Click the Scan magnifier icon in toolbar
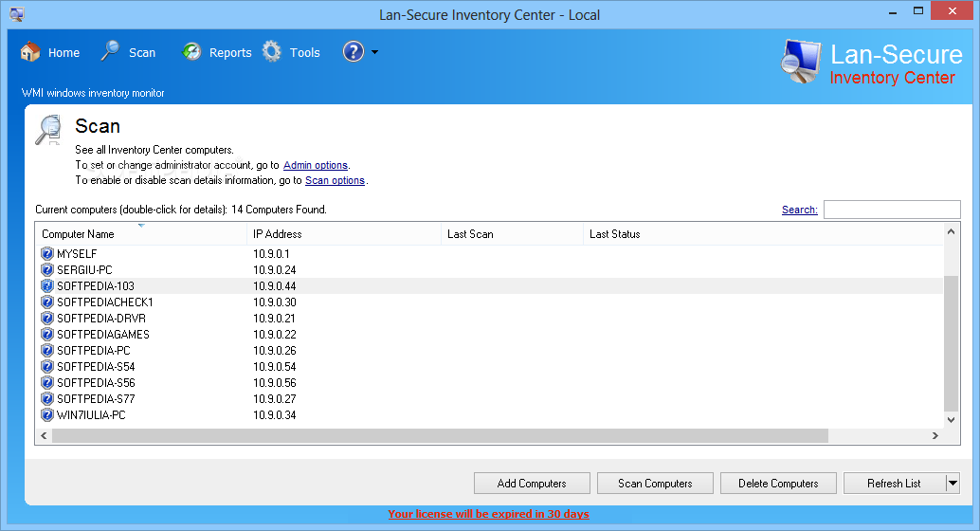The height and width of the screenshot is (531, 980). 110,51
